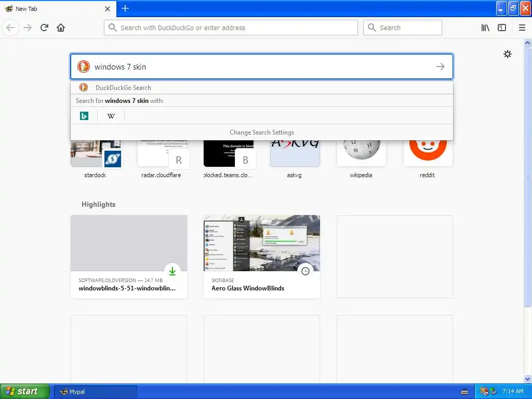This screenshot has width=532, height=399.
Task: Open the Windows start menu
Action: 24,392
